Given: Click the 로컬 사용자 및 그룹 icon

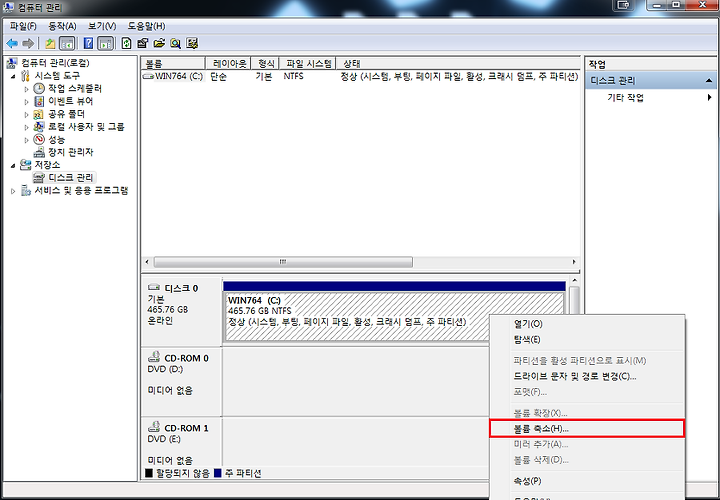Looking at the screenshot, I should (x=39, y=127).
